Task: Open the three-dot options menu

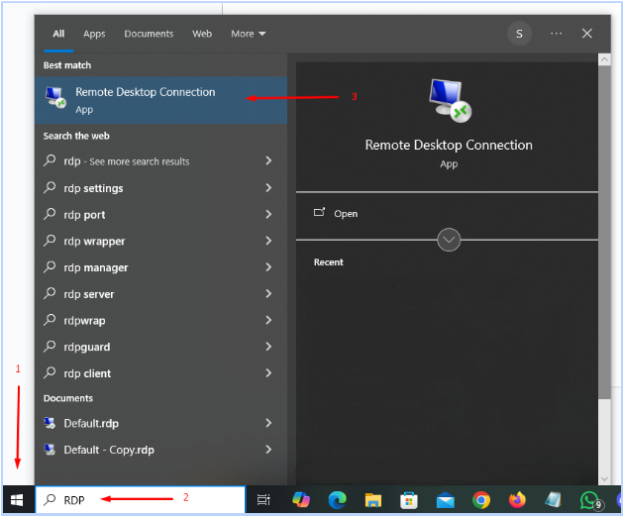Action: 556,34
